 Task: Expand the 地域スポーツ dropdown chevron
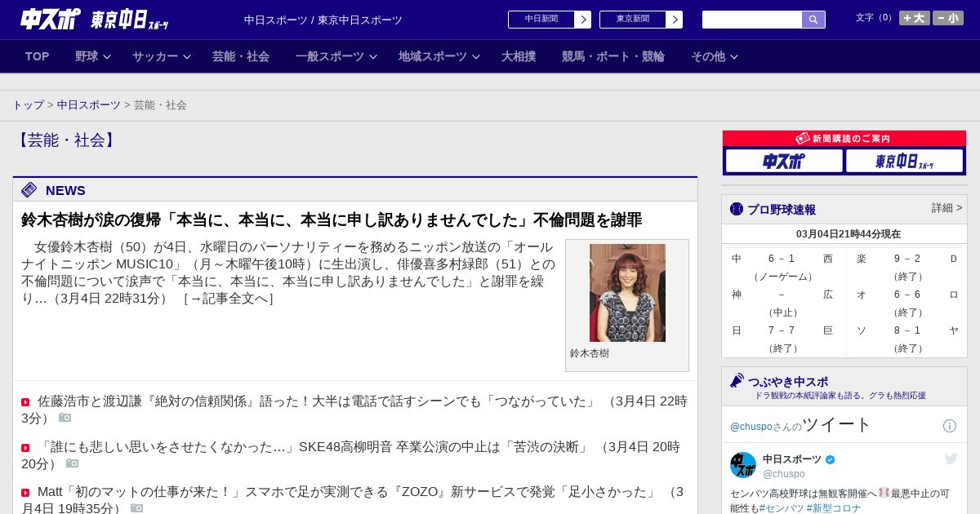click(x=476, y=56)
